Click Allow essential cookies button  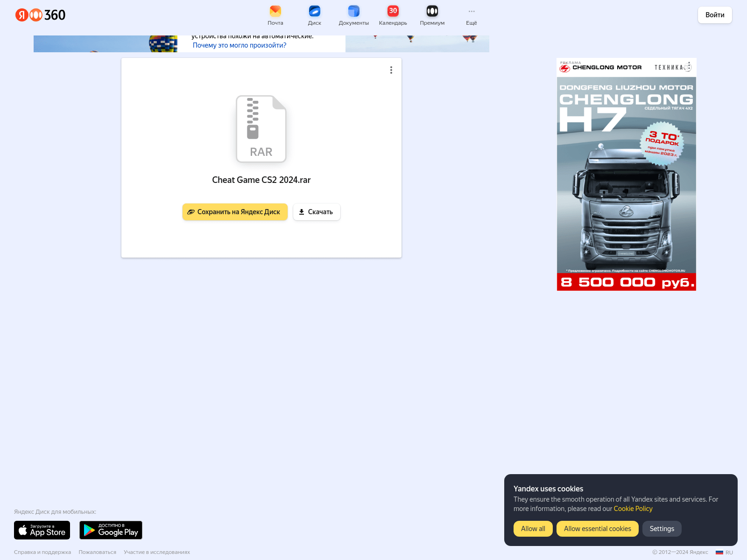(x=598, y=529)
